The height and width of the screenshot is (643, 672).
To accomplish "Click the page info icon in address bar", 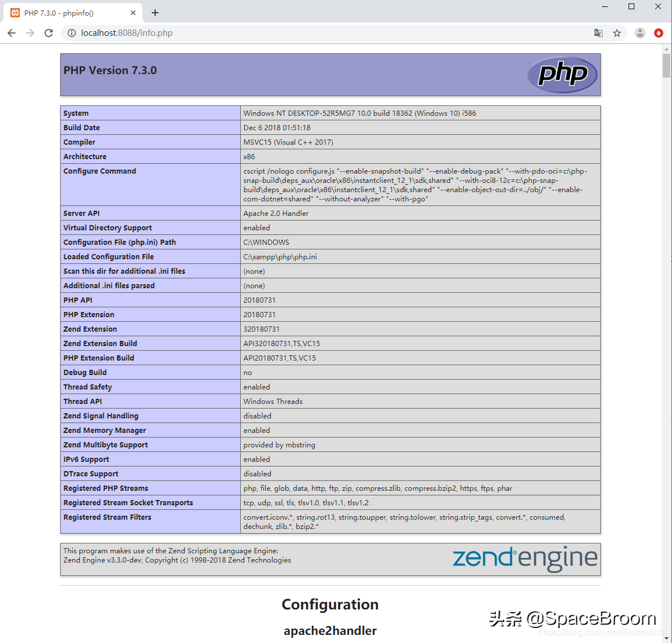I will pos(71,33).
